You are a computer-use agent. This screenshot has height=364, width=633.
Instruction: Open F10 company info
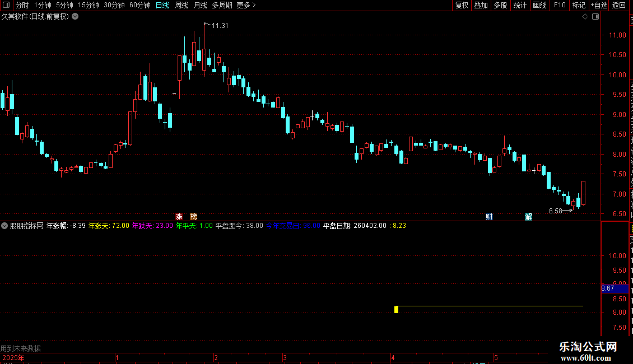coord(560,5)
